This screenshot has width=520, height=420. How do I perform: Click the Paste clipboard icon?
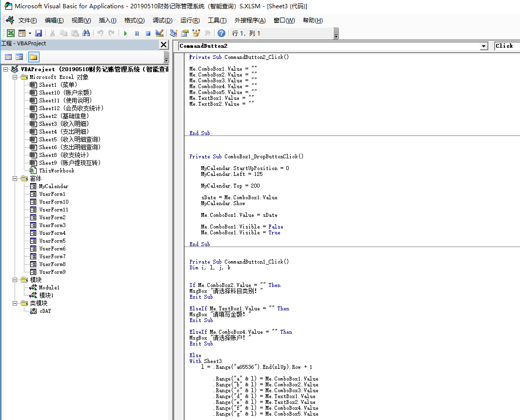coord(75,33)
